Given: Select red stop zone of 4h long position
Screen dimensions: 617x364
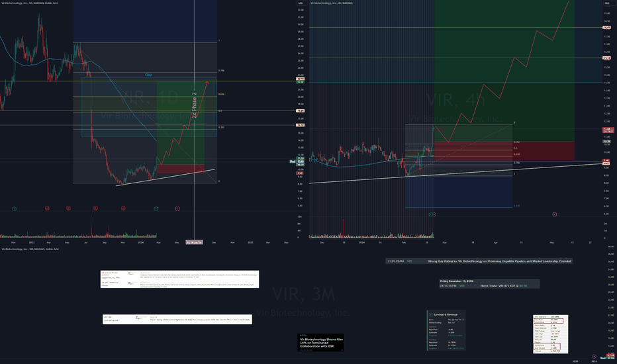Looking at the screenshot, I should [504, 151].
